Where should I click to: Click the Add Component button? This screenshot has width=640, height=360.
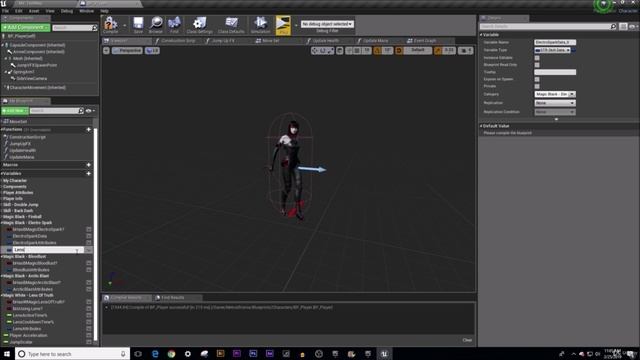pos(25,27)
